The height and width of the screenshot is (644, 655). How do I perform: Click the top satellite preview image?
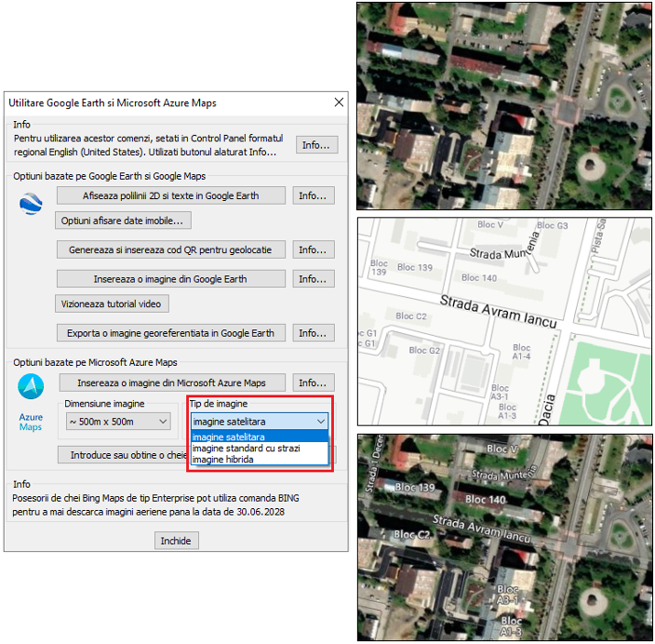504,105
